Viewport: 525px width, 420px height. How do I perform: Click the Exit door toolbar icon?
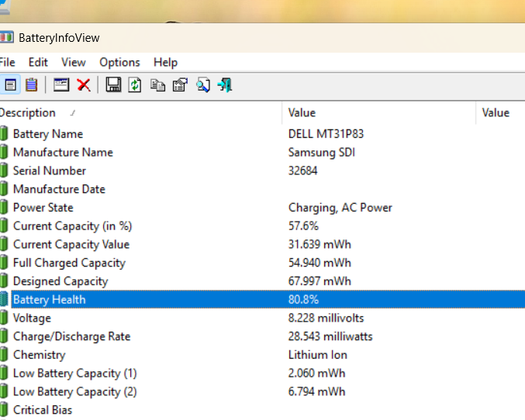(225, 84)
